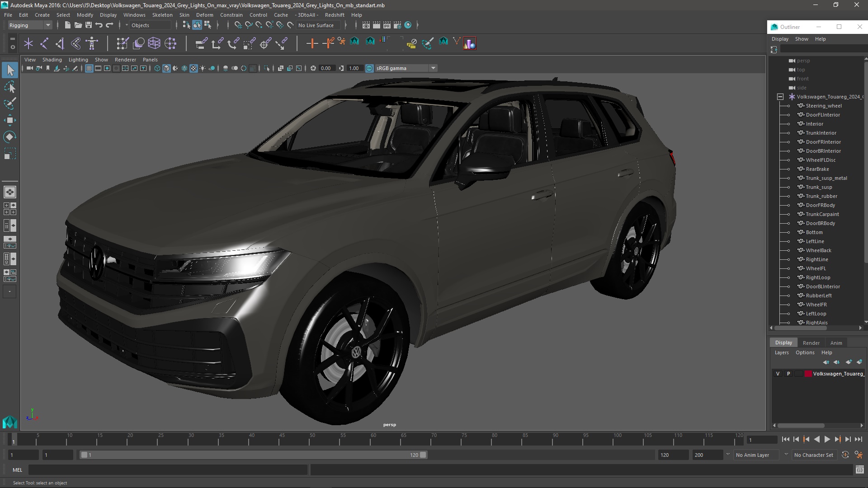Open the Rigging menu set dropdown
Screen dimensions: 868x488
(x=30, y=25)
